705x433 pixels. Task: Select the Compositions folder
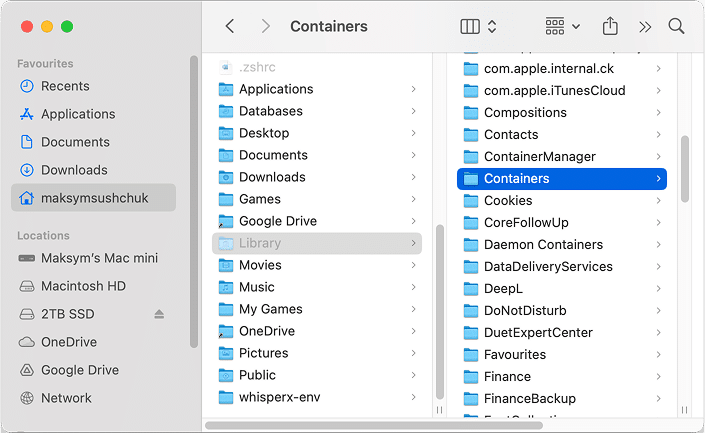[562, 113]
